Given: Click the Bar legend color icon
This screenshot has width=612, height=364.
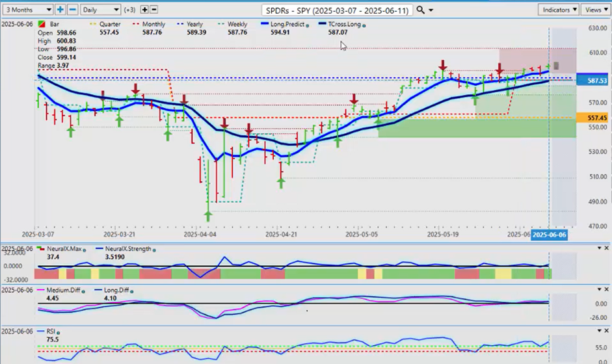Looking at the screenshot, I should click(x=41, y=24).
